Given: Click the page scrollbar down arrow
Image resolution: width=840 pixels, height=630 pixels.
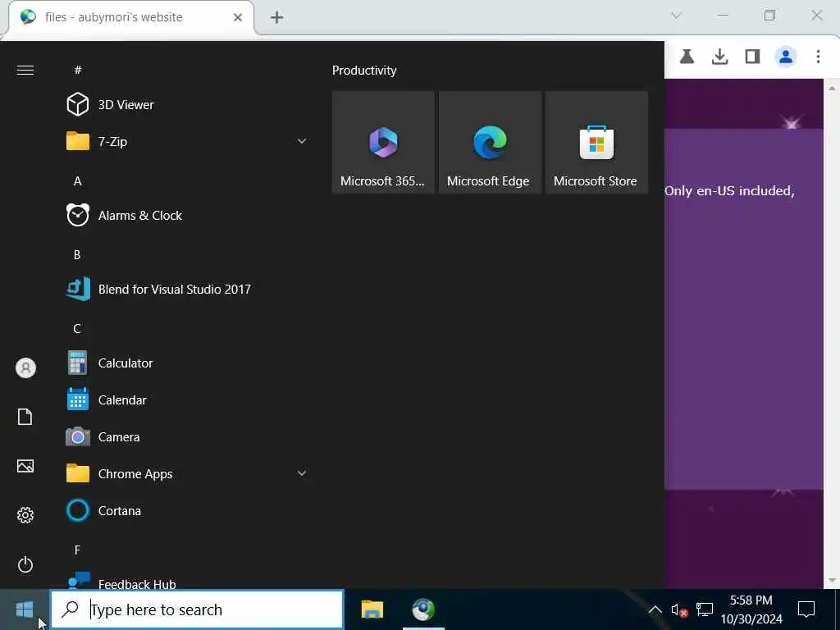Looking at the screenshot, I should tap(832, 580).
